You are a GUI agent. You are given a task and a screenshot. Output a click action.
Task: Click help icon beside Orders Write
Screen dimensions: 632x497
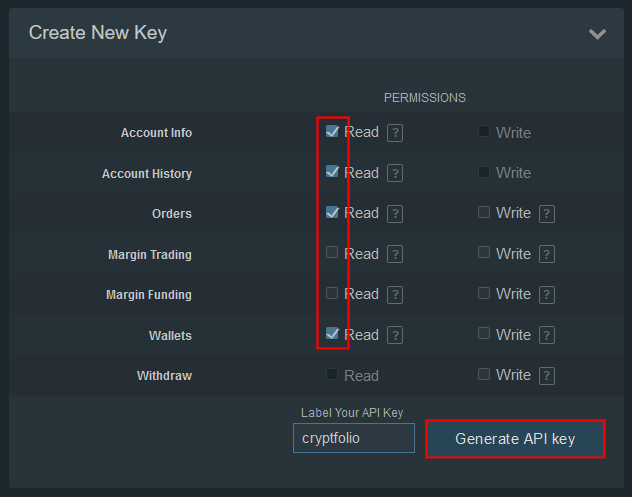point(547,213)
